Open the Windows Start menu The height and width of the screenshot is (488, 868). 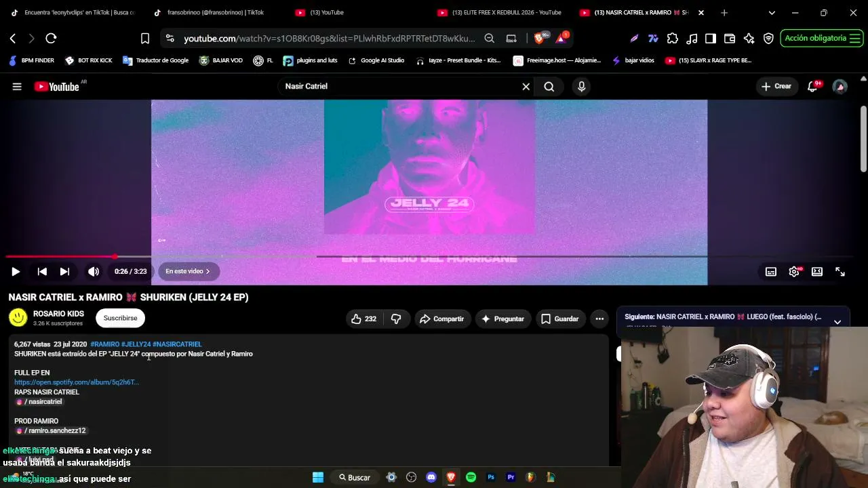pyautogui.click(x=317, y=477)
